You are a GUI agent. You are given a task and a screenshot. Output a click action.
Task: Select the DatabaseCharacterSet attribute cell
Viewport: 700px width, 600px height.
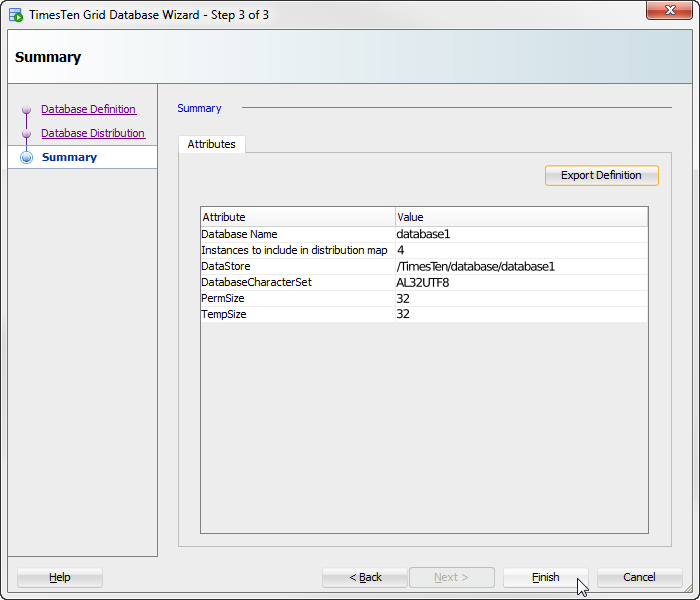coord(298,283)
